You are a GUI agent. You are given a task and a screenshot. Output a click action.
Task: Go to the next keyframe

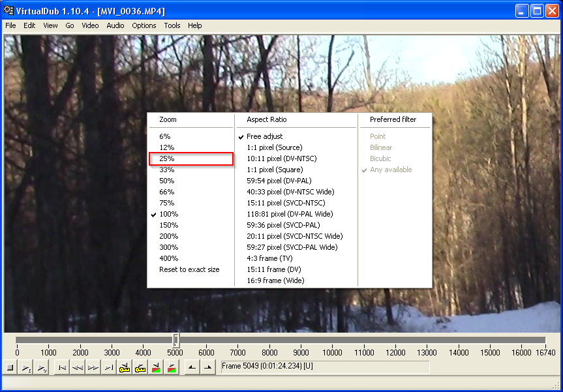[140, 367]
